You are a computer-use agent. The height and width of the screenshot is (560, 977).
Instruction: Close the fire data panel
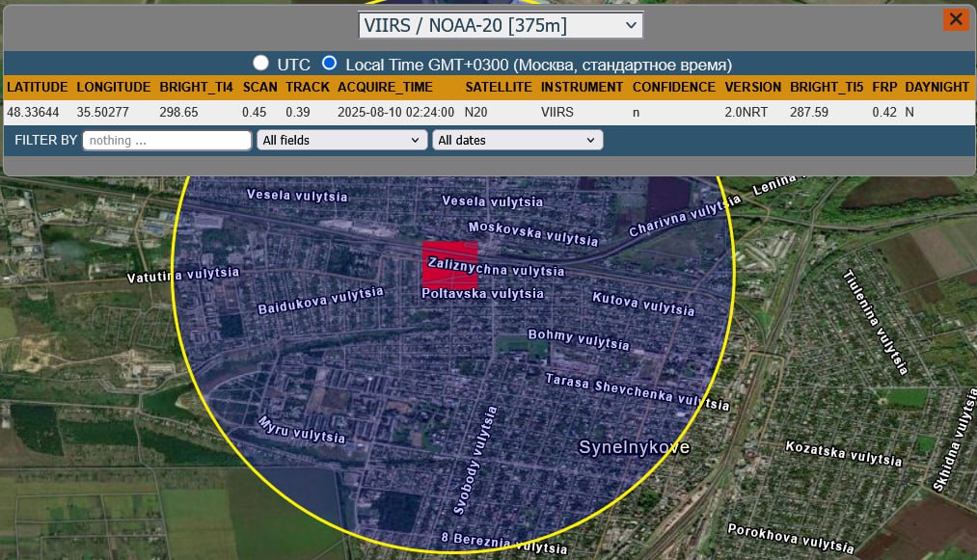955,19
